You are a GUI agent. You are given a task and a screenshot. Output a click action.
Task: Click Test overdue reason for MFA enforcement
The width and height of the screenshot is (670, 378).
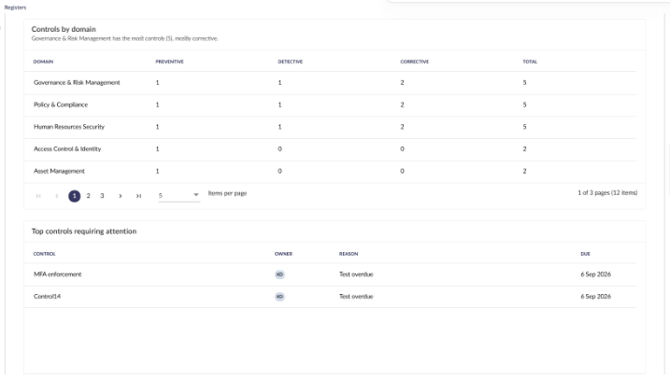(356, 274)
